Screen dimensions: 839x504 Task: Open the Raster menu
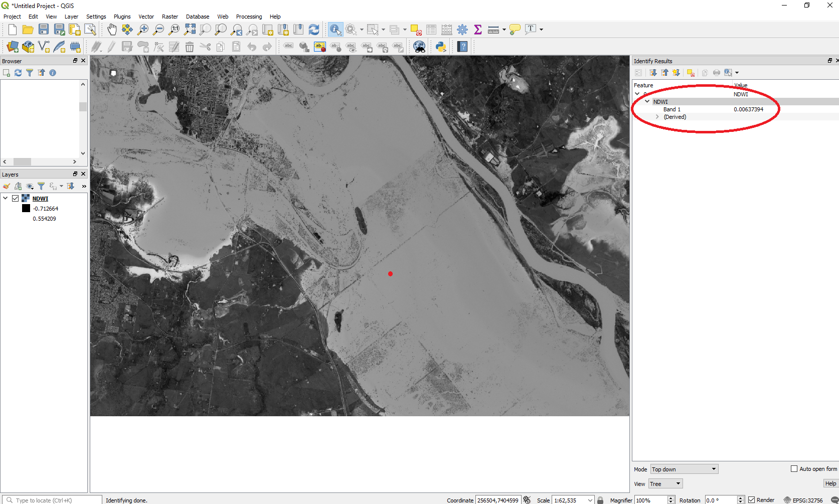(x=170, y=17)
